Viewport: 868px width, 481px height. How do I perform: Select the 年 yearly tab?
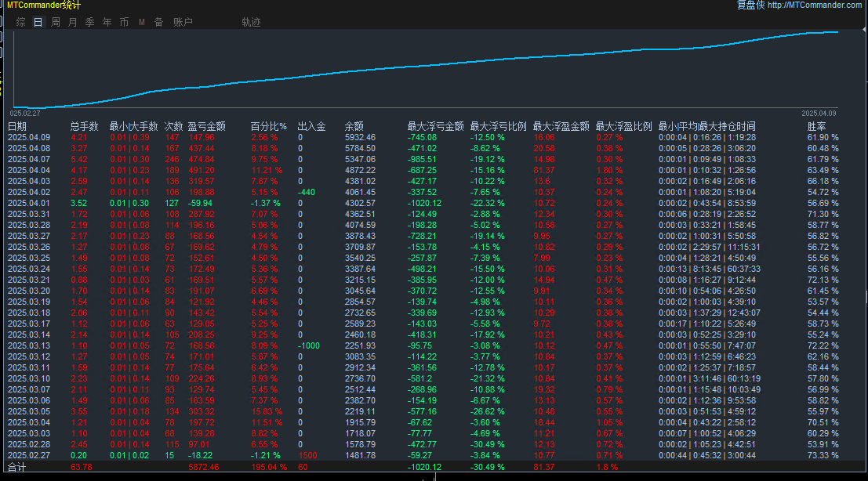[107, 22]
